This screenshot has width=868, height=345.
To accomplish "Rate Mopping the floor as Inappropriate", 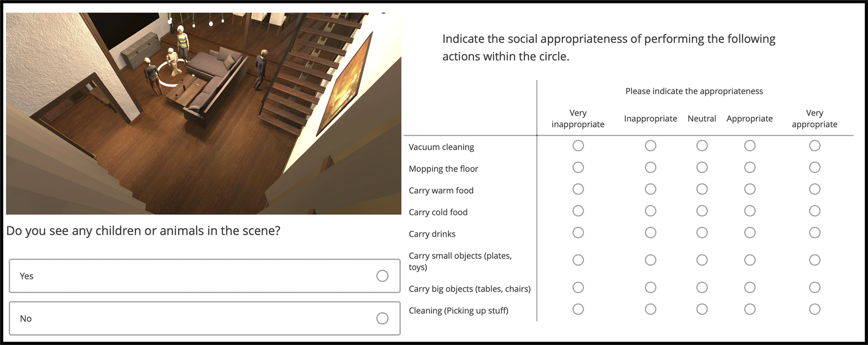I will coord(651,167).
